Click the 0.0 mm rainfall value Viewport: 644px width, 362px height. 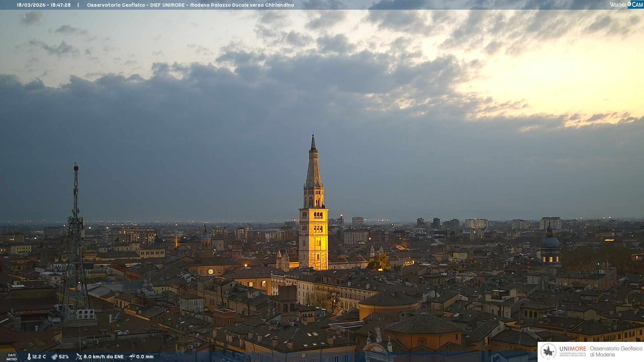pyautogui.click(x=145, y=357)
